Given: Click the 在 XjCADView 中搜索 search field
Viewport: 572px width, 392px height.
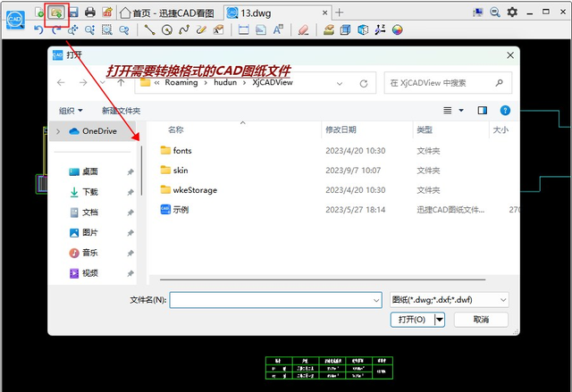Looking at the screenshot, I should [x=448, y=83].
